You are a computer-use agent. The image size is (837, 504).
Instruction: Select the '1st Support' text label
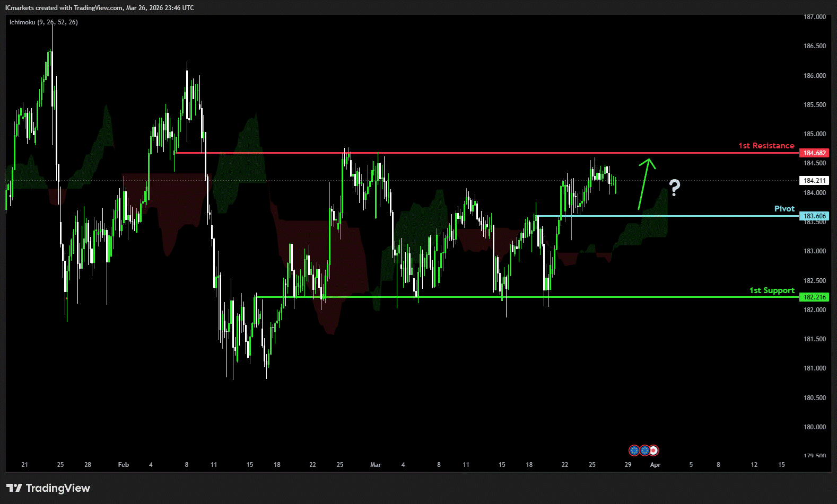pyautogui.click(x=771, y=290)
